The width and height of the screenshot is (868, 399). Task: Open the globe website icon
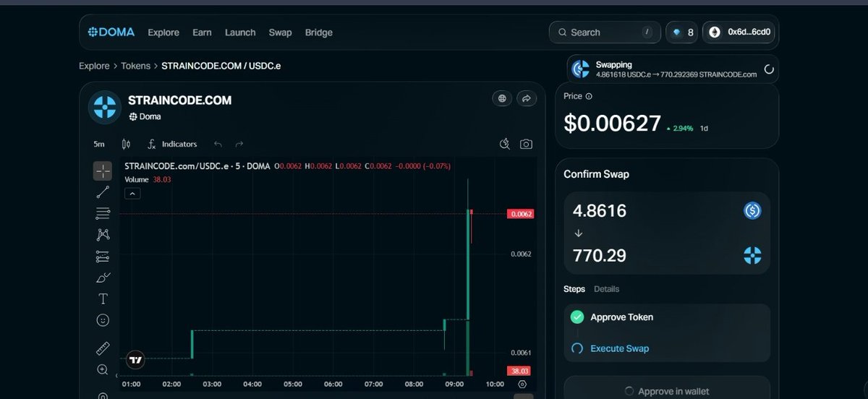(x=501, y=99)
